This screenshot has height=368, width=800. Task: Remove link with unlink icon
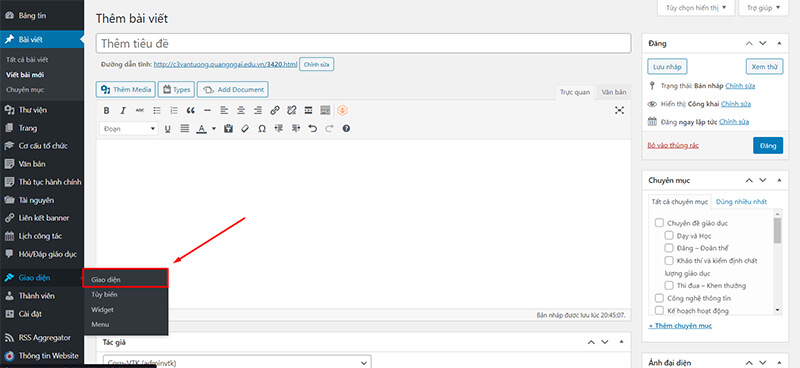pos(292,110)
